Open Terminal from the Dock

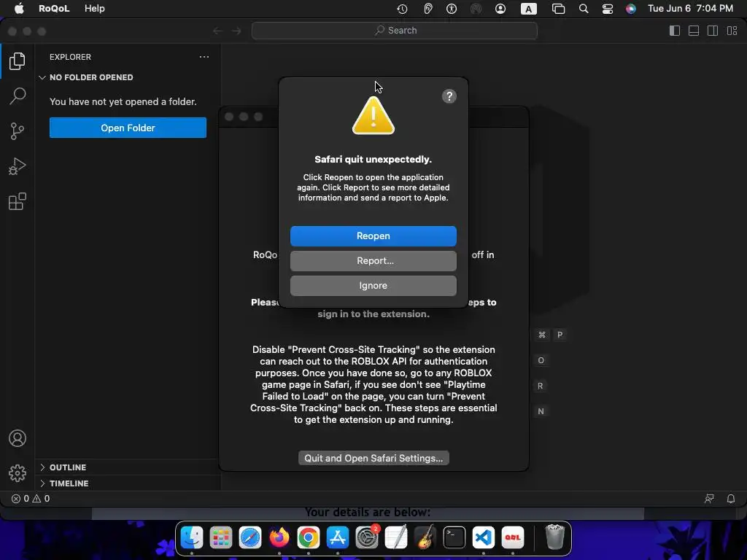(x=454, y=537)
